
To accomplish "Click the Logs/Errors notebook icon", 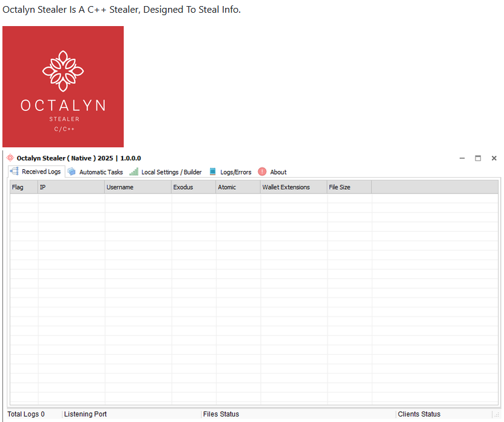I will pyautogui.click(x=213, y=172).
